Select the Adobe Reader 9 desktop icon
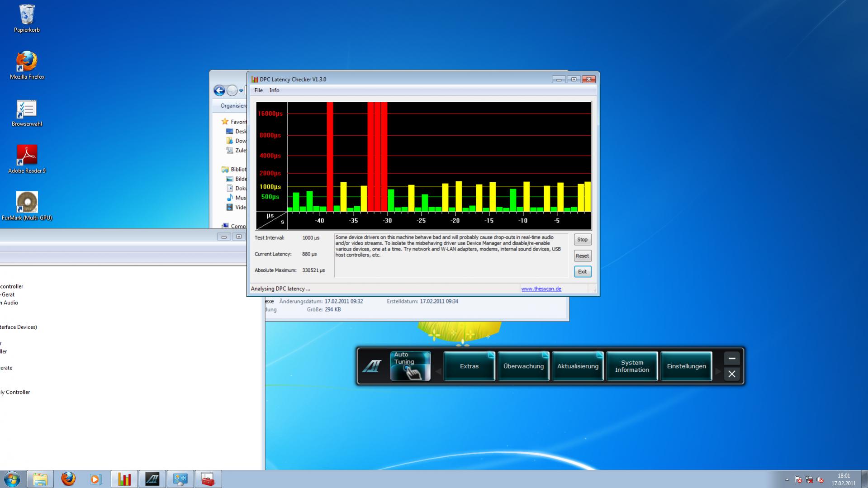 [27, 159]
